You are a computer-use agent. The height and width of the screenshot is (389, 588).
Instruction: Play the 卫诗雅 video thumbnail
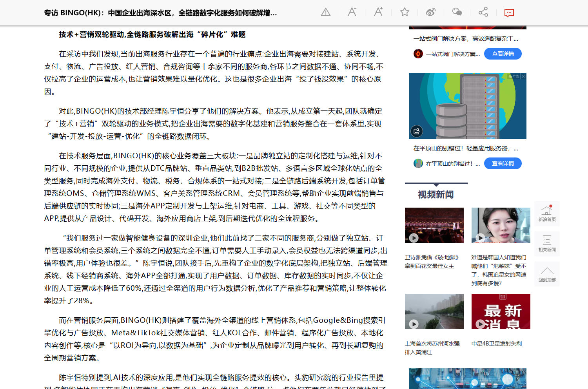[434, 225]
